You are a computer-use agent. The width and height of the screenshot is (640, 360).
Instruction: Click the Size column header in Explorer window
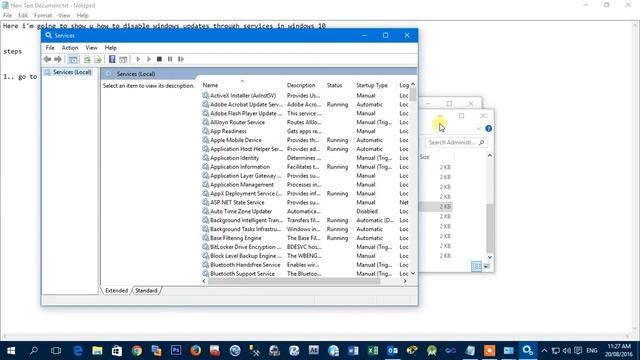pyautogui.click(x=425, y=157)
